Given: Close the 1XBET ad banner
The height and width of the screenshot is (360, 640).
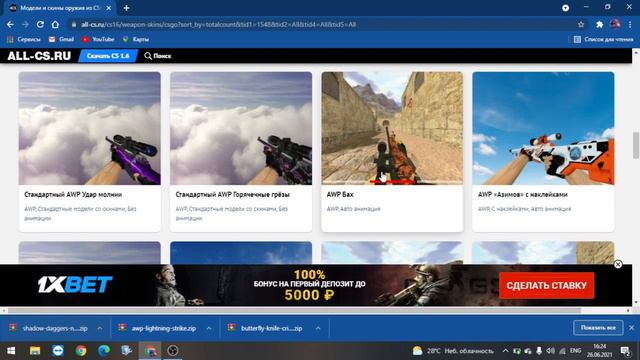Looking at the screenshot, I should (x=618, y=264).
